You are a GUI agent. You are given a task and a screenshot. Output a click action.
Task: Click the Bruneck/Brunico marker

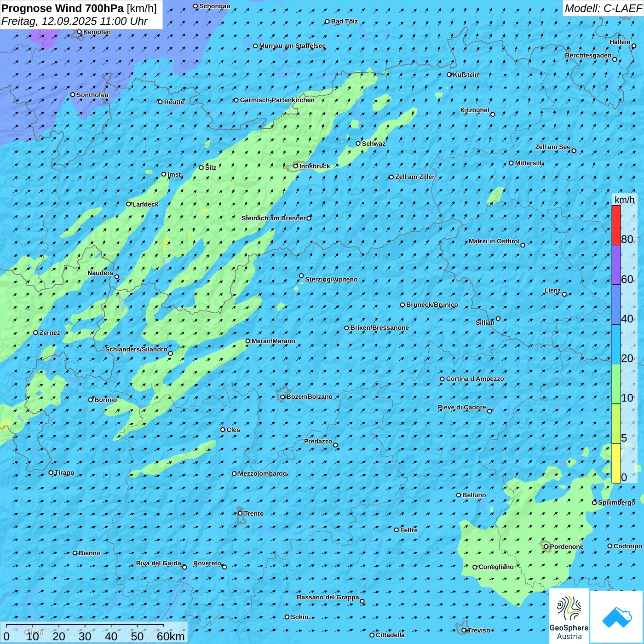click(x=402, y=305)
